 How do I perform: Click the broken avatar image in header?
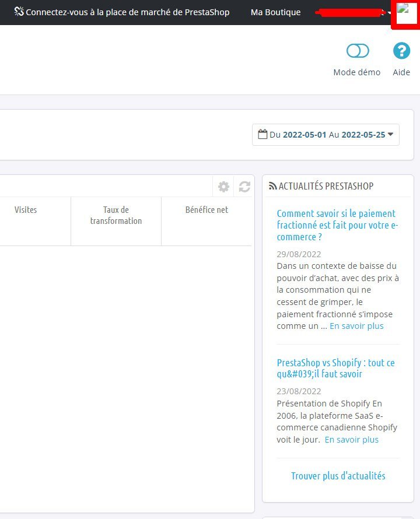point(407,13)
